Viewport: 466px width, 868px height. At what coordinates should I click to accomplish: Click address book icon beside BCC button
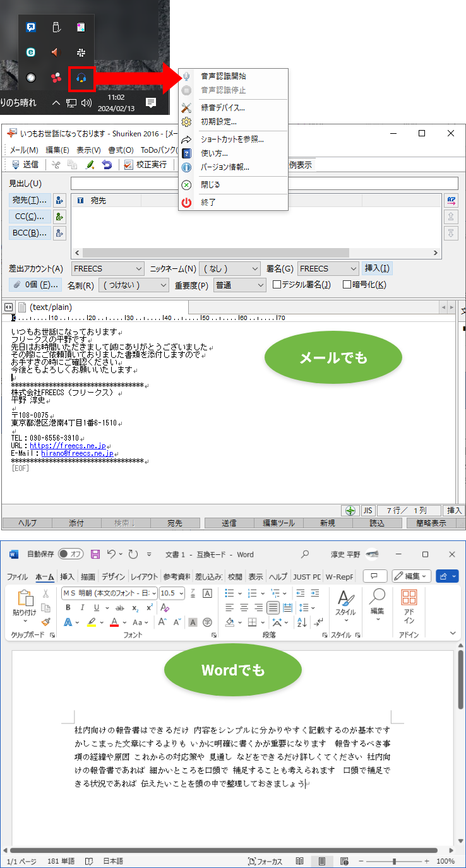[60, 233]
